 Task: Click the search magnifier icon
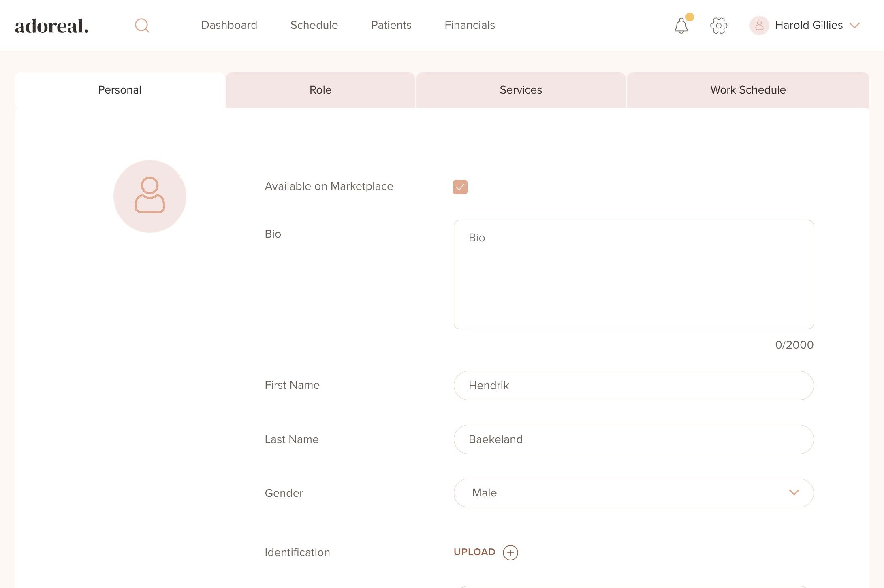tap(142, 26)
